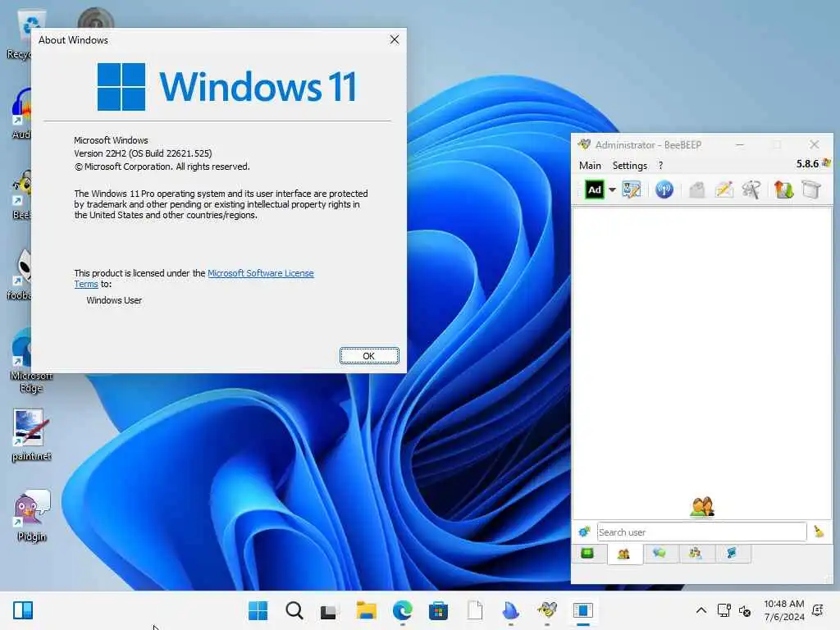This screenshot has width=840, height=630.
Task: Click the network icon in system tray
Action: (724, 610)
